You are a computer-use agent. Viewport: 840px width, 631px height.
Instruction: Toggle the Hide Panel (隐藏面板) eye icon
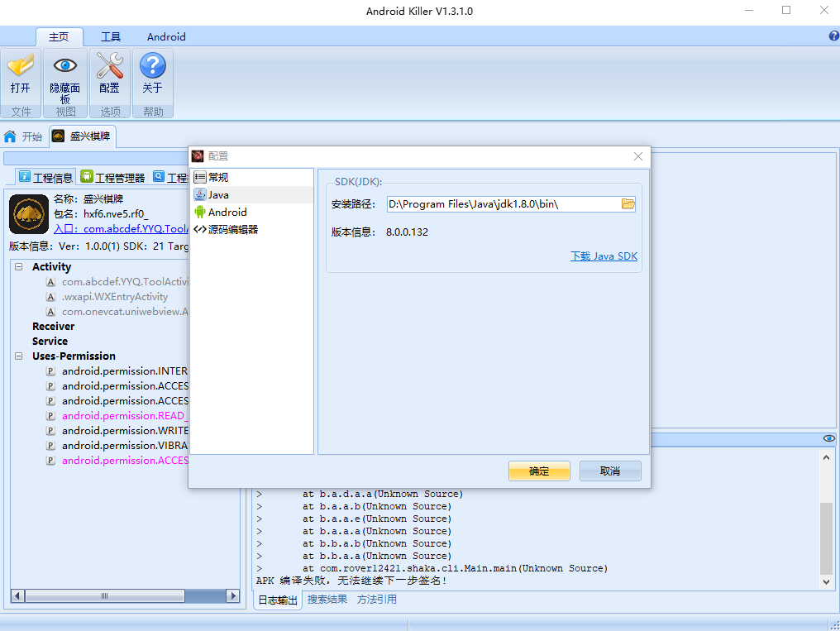click(65, 66)
